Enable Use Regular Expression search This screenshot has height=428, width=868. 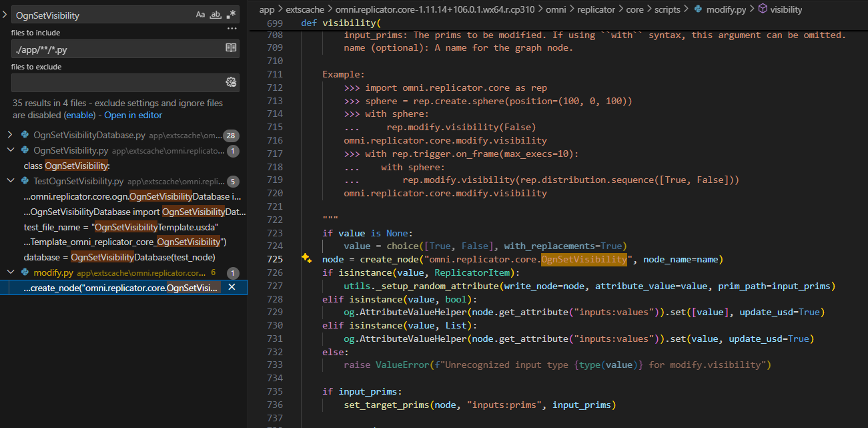click(231, 15)
